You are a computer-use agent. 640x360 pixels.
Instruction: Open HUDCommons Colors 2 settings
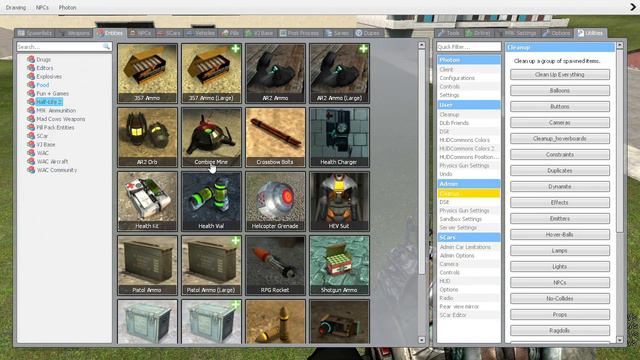[469, 149]
